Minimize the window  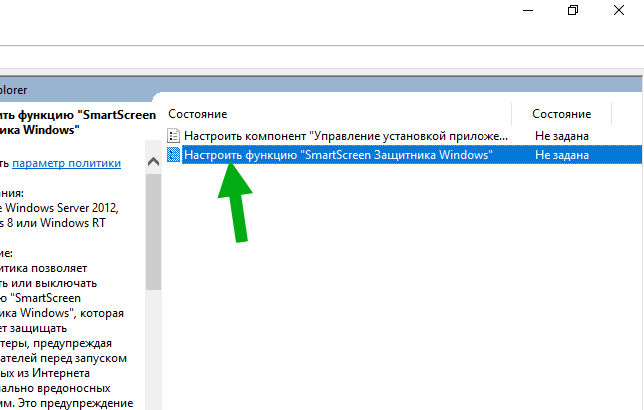coord(528,11)
